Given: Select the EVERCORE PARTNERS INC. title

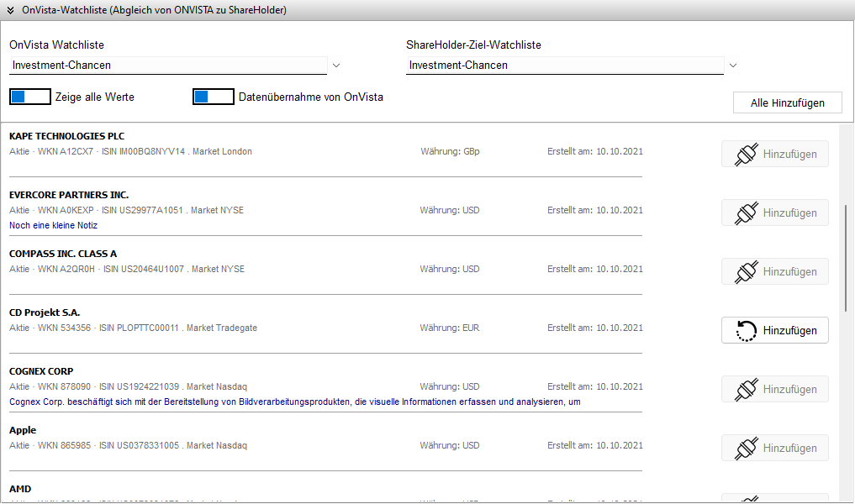Looking at the screenshot, I should pos(69,195).
